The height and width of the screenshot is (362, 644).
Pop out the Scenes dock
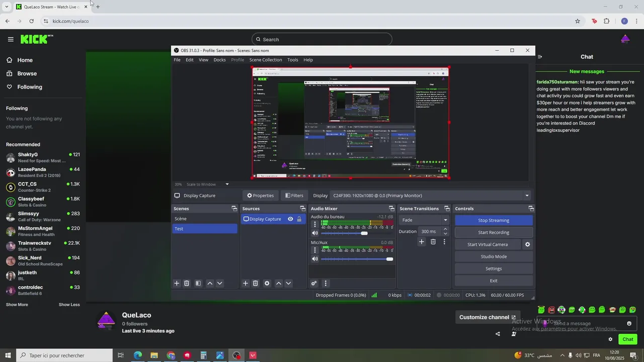point(234,208)
